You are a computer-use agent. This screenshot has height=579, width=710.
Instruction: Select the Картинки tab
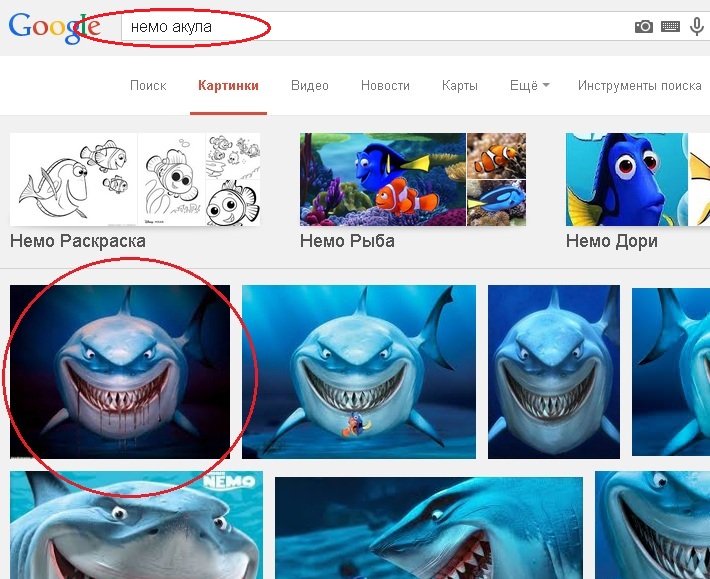point(228,86)
